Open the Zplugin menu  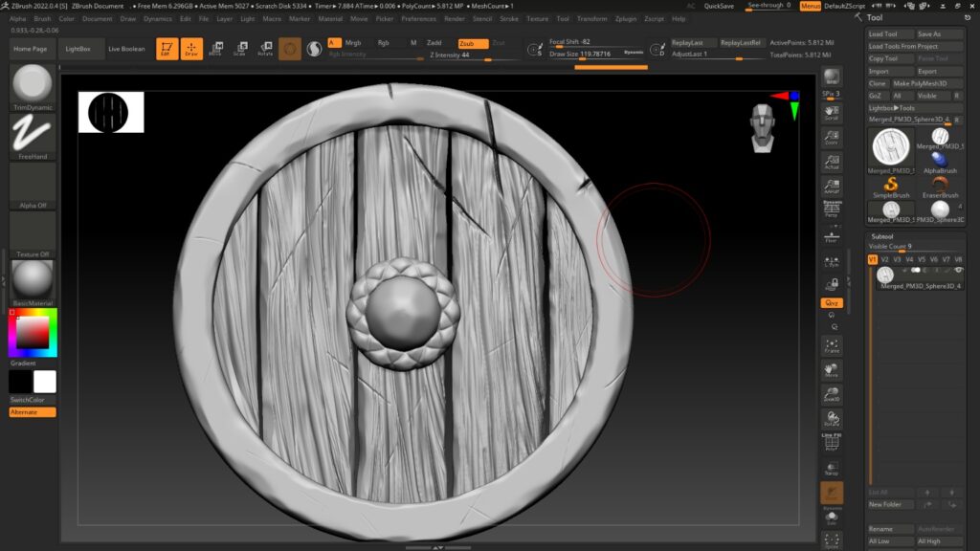click(x=626, y=18)
